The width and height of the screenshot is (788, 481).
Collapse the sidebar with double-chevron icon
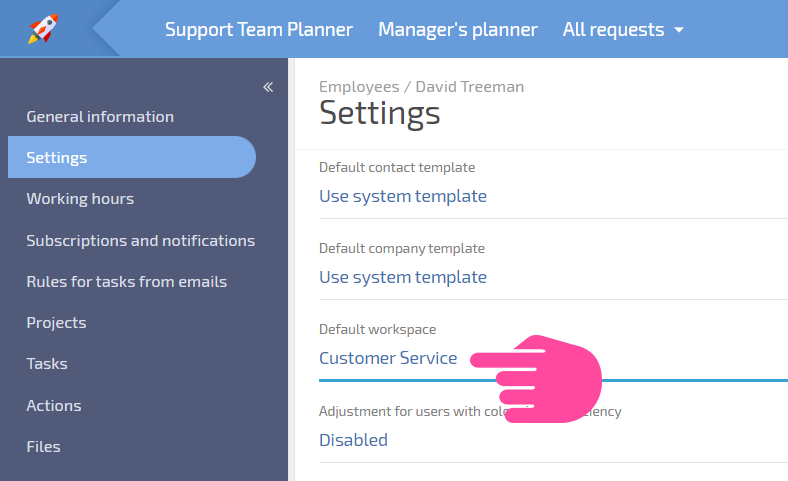pos(268,87)
